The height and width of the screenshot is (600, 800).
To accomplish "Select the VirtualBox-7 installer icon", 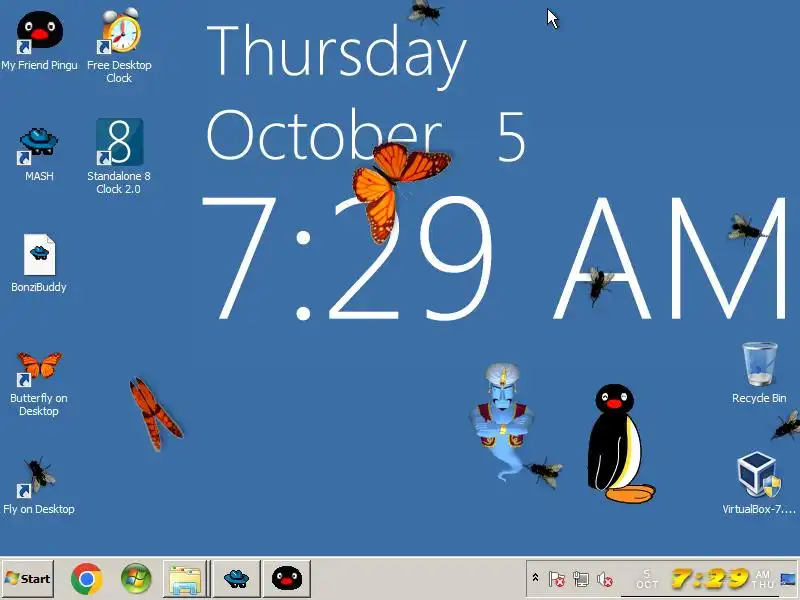I will click(759, 483).
